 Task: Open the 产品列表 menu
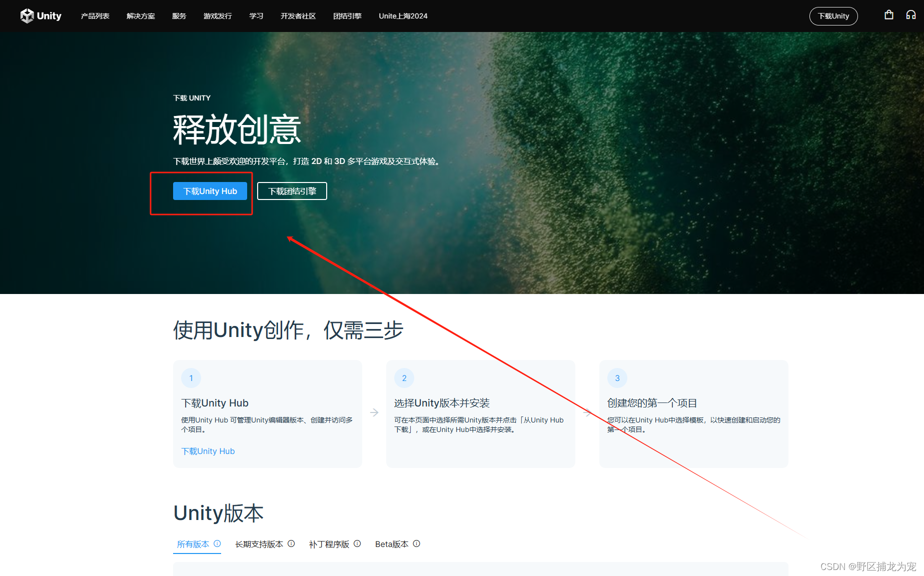point(95,16)
